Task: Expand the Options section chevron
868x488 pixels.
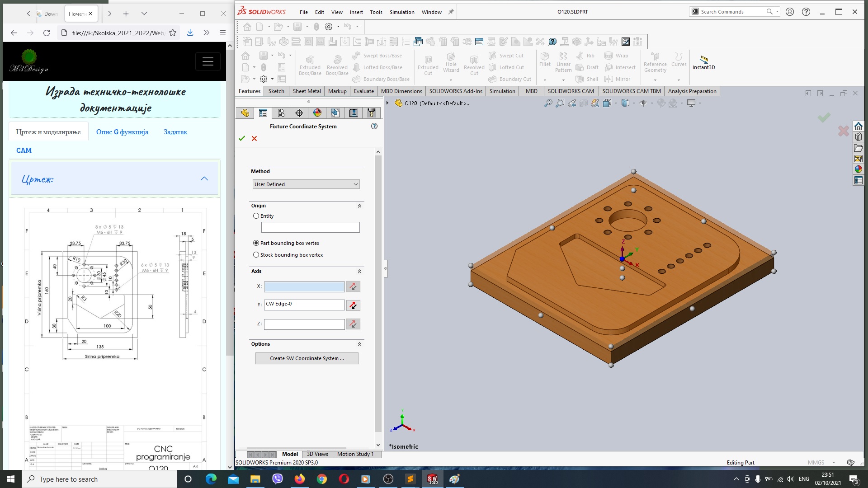Action: [360, 344]
